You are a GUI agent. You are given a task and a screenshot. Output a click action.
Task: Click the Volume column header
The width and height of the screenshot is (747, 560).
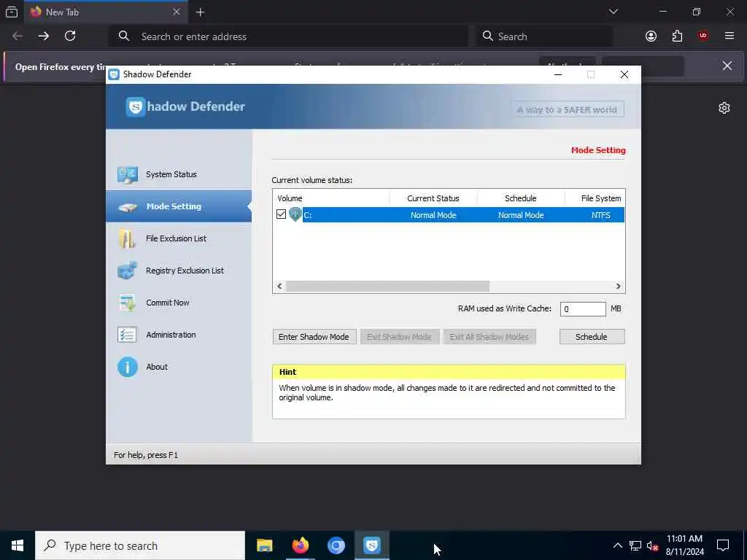(x=331, y=198)
